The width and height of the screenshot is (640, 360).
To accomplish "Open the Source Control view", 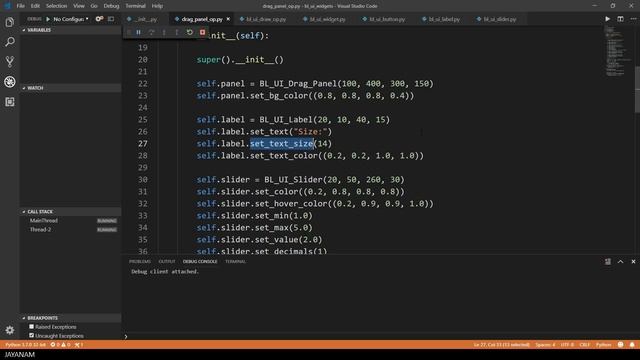I will 10,62.
